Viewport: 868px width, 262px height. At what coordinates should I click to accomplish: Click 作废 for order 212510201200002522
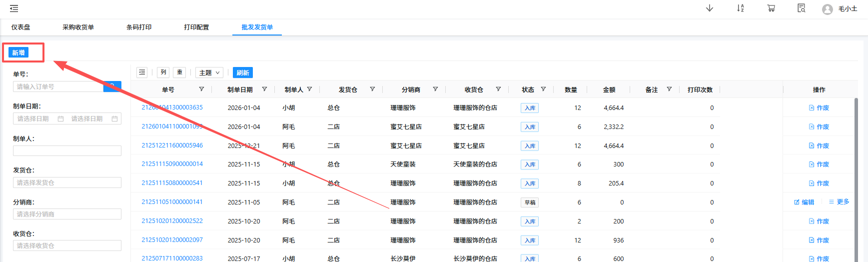pyautogui.click(x=819, y=221)
